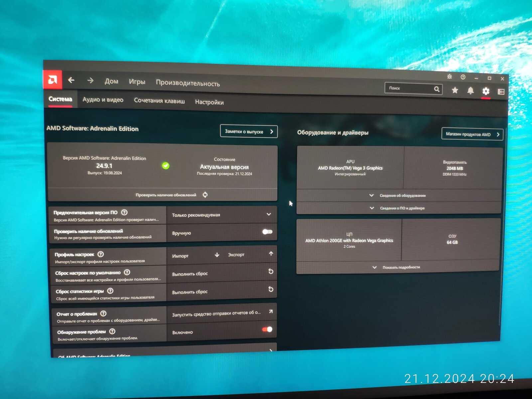Image resolution: width=532 pixels, height=399 pixels.
Task: Expand 'Сведения о ПО и драйвере'
Action: click(398, 208)
